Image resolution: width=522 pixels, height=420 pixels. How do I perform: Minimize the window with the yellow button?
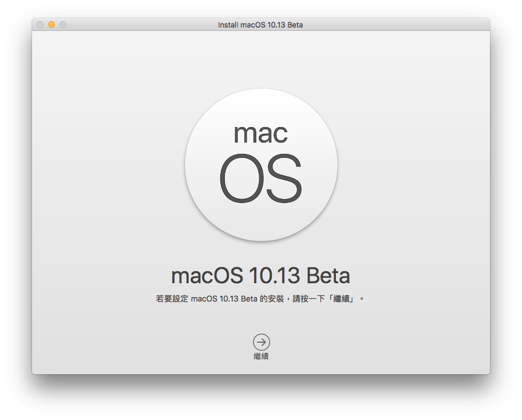pyautogui.click(x=52, y=25)
